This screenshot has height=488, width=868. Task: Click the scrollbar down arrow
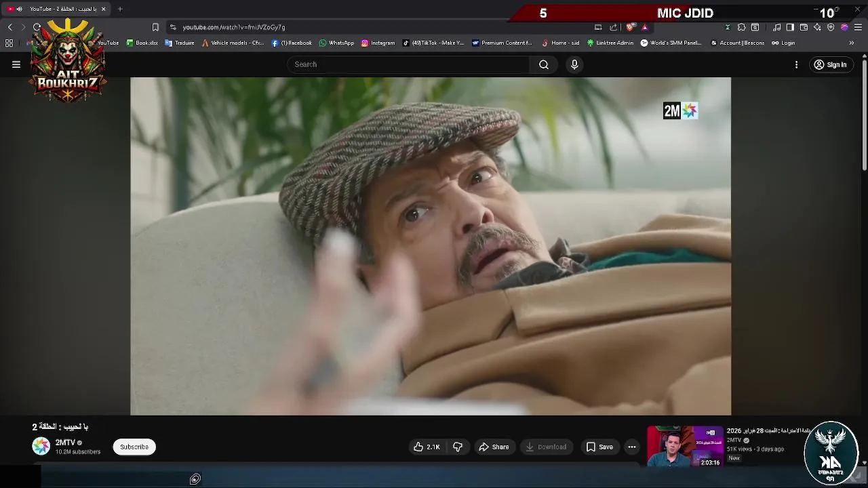click(x=865, y=463)
